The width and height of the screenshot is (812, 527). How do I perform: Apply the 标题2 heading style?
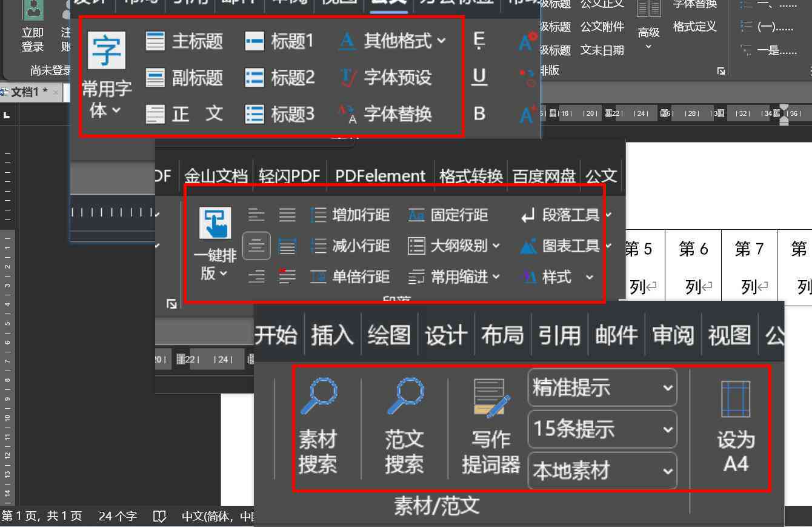(x=279, y=78)
